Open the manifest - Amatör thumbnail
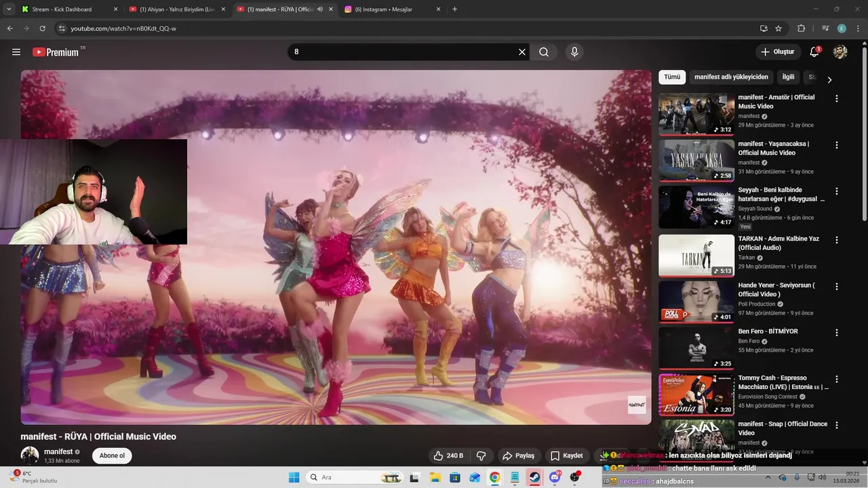 [x=696, y=114]
